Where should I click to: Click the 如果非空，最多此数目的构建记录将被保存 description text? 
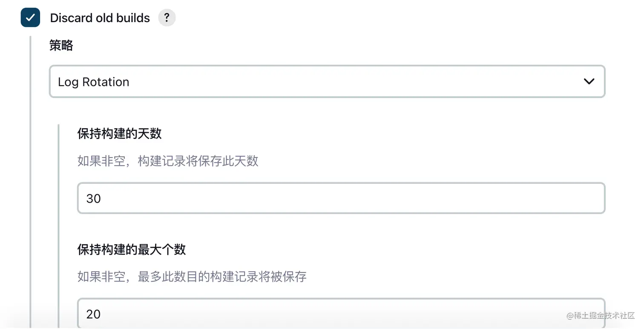(192, 277)
